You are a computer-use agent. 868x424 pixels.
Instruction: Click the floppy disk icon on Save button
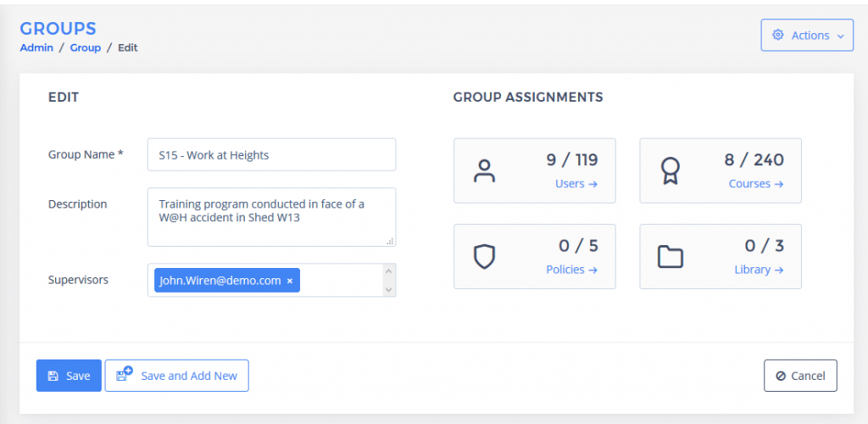pos(53,376)
